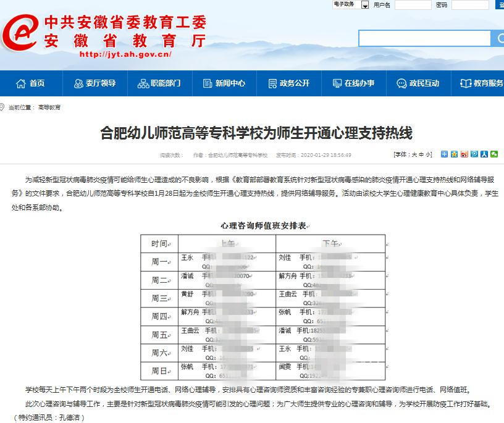Click 王曲云 in the 周三 afternoon cell
This screenshot has width=504, height=423.
coord(288,294)
